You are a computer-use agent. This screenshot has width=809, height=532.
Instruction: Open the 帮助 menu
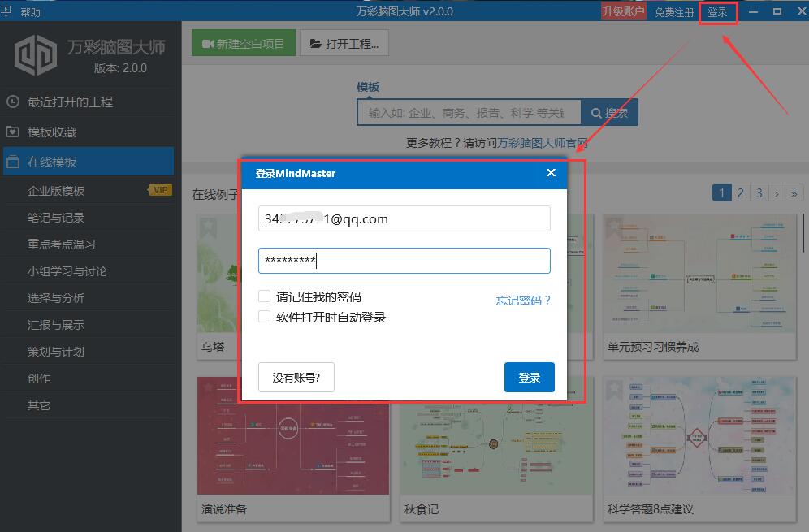point(31,11)
